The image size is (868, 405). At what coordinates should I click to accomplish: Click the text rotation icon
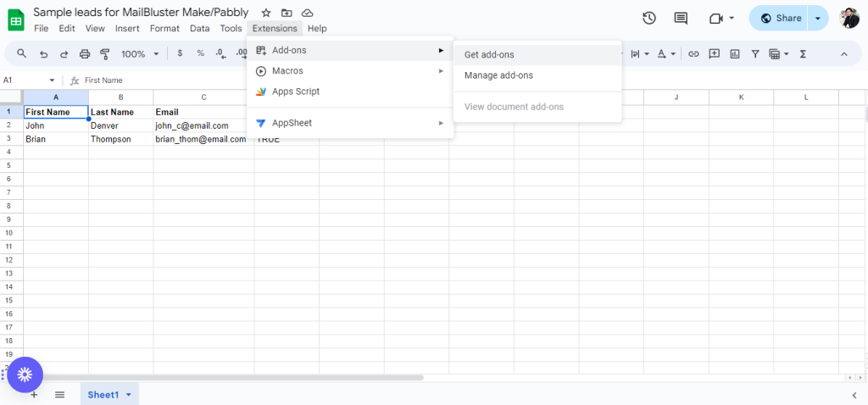pos(661,53)
